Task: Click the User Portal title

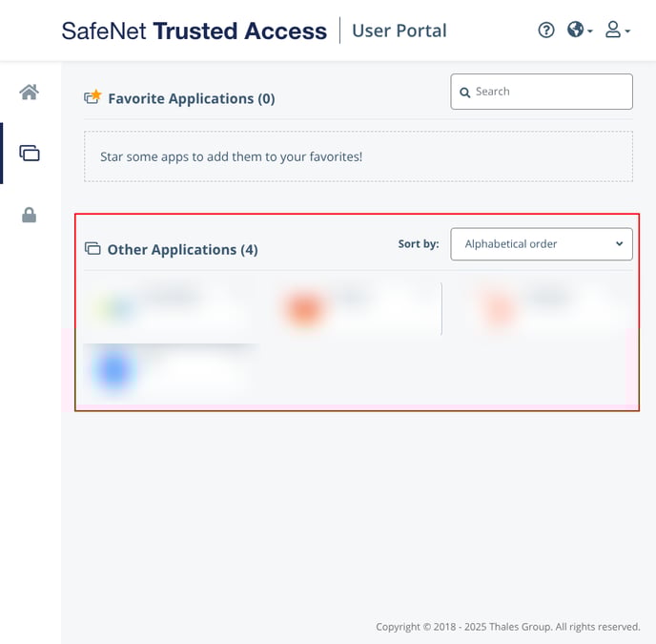Action: click(399, 31)
